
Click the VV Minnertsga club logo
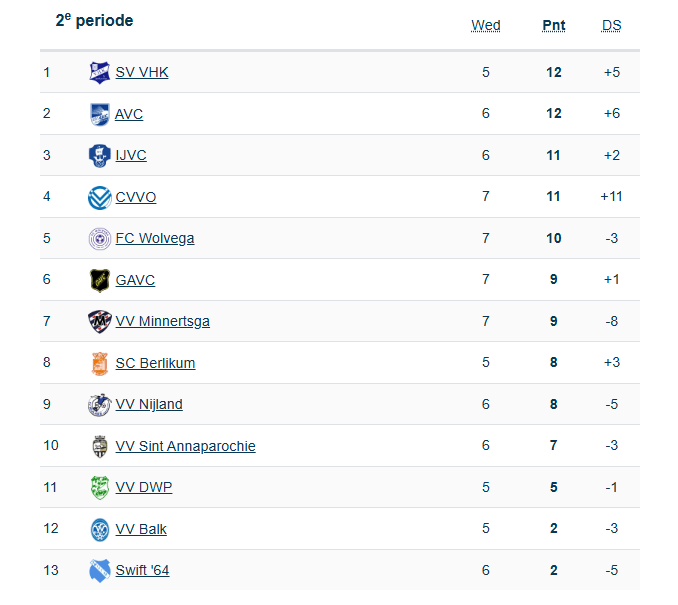click(99, 321)
